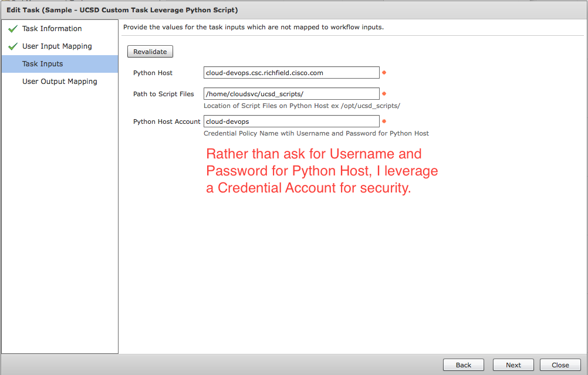Click the required asterisk next to Python Host
This screenshot has width=588, height=375.
[x=384, y=72]
